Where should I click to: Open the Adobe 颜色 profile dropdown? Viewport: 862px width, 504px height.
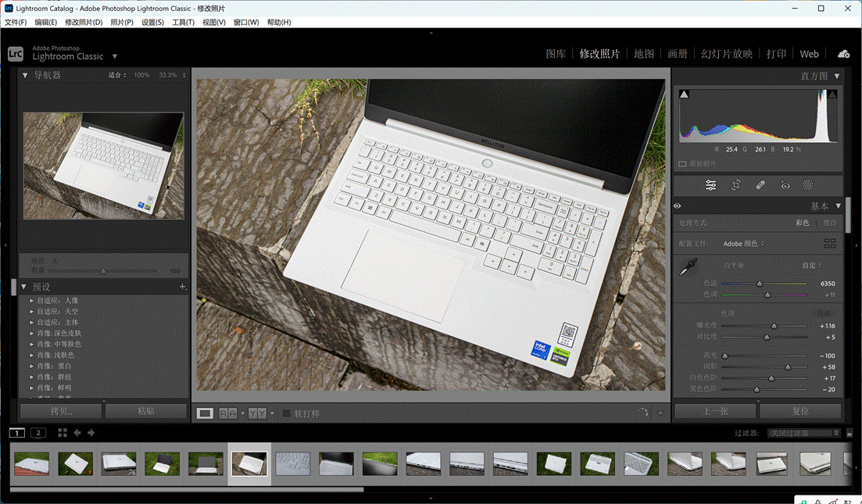[x=743, y=244]
